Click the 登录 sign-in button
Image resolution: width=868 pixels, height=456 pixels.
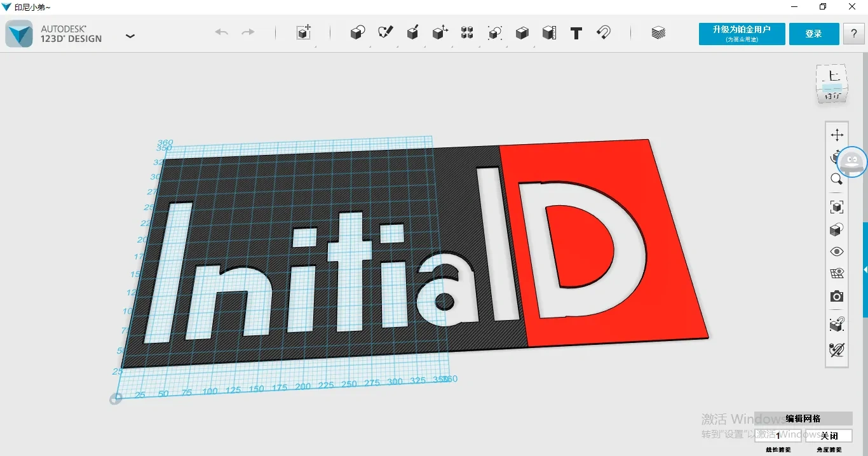[x=814, y=34]
